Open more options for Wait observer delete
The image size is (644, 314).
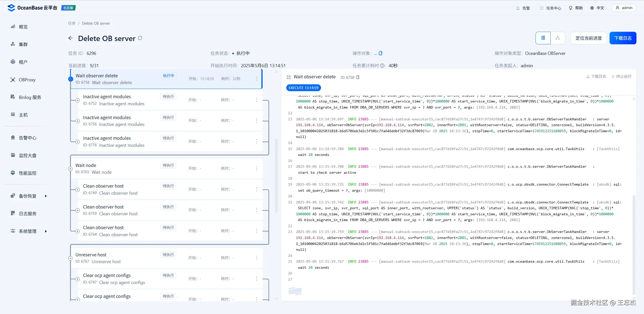257,79
